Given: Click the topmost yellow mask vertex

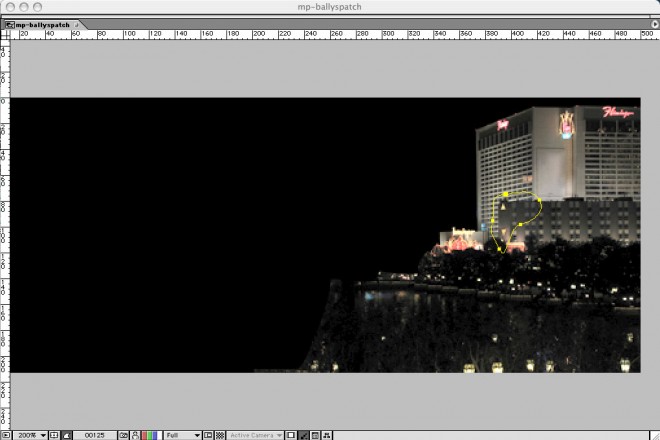Looking at the screenshot, I should click(x=507, y=193).
